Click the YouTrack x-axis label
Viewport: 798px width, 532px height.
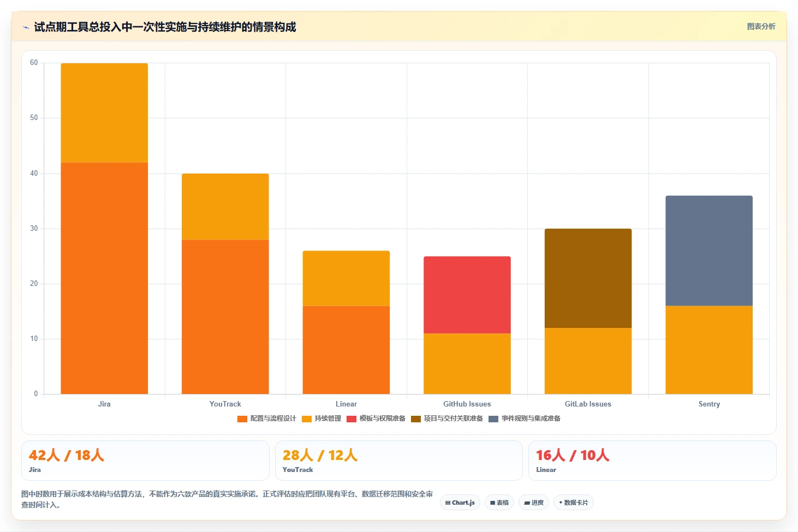coord(225,404)
